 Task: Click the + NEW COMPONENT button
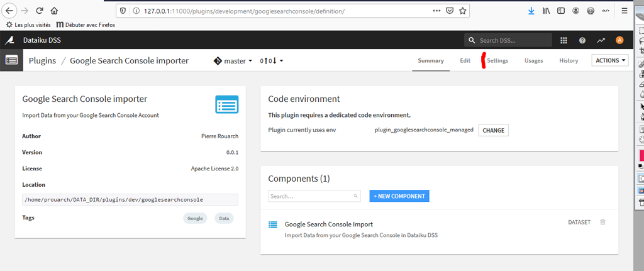tap(399, 196)
